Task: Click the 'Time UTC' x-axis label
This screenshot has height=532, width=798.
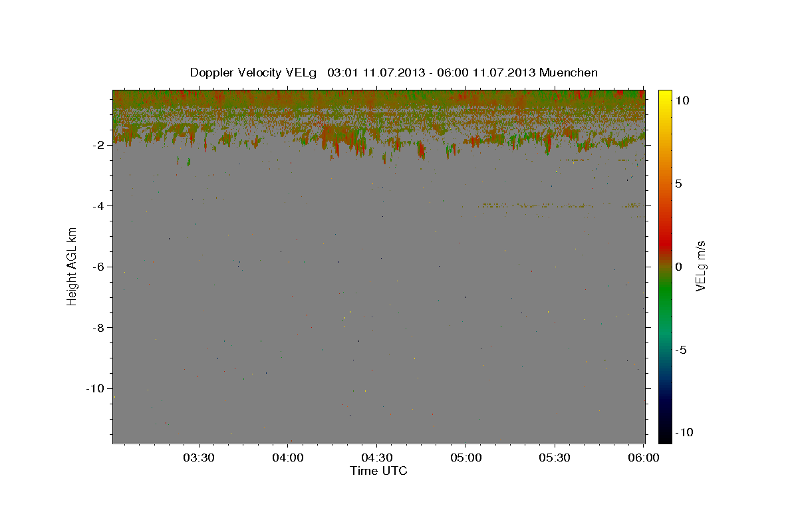Action: coord(378,471)
